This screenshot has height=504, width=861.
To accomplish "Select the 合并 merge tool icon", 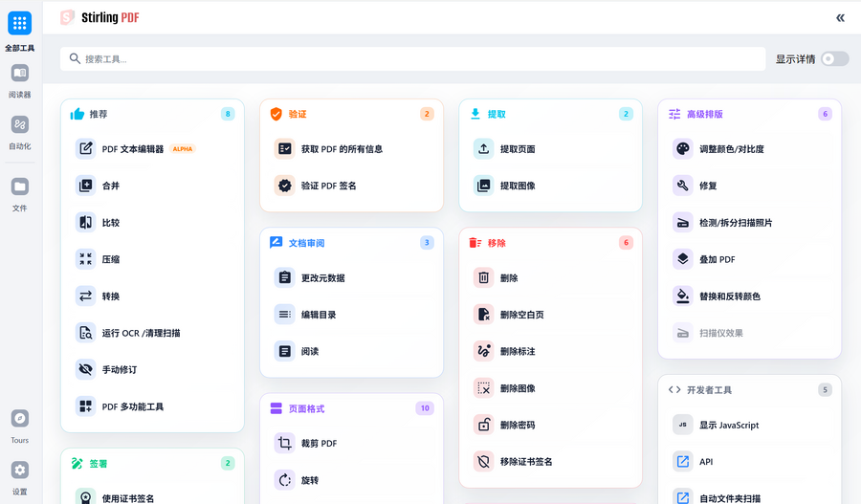I will click(x=86, y=186).
